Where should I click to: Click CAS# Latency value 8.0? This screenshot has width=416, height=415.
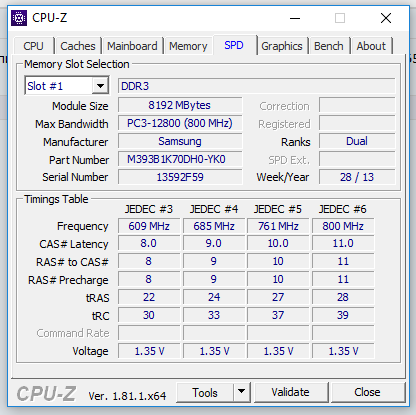(x=149, y=243)
